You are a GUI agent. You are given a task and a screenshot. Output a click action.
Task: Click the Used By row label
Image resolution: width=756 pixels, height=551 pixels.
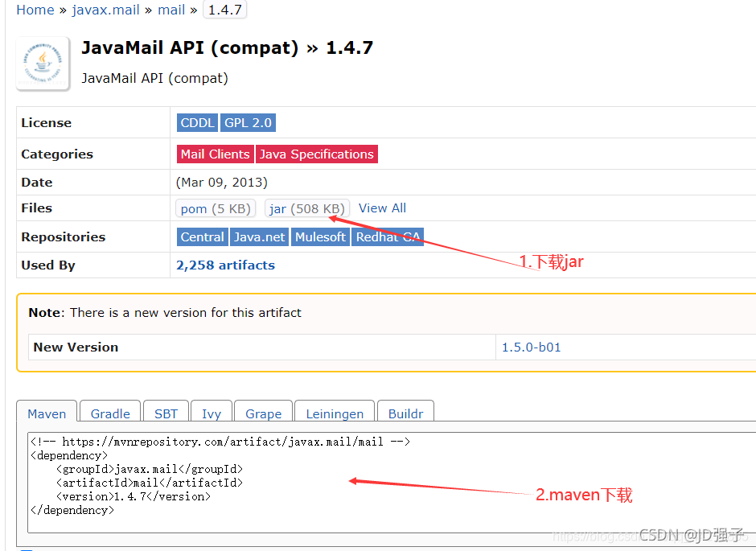(48, 265)
